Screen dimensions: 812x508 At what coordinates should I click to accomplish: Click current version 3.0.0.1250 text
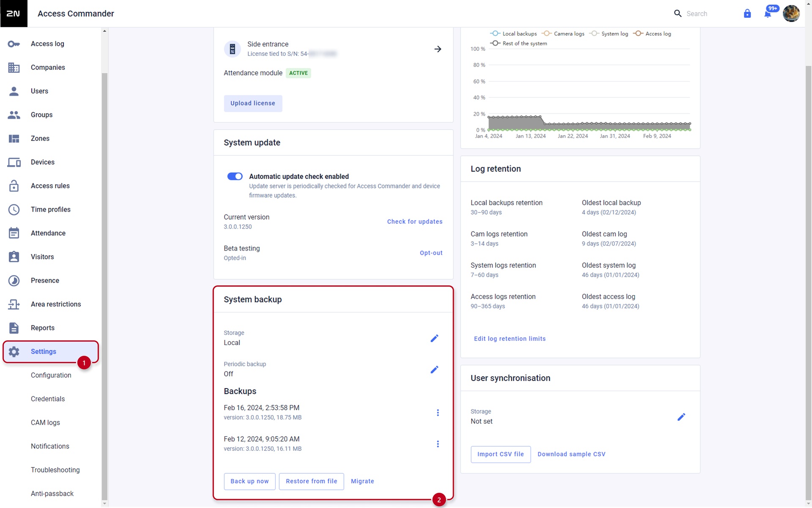pyautogui.click(x=238, y=227)
